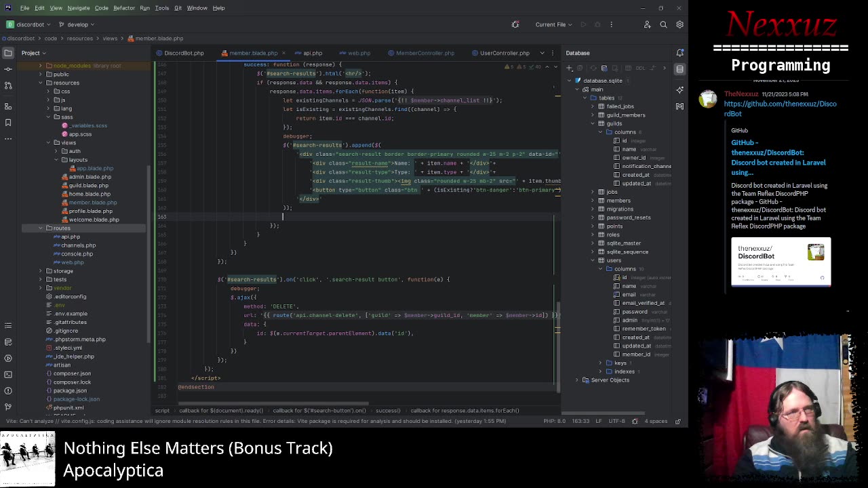Open the Git menu
The image size is (868, 488).
[178, 8]
